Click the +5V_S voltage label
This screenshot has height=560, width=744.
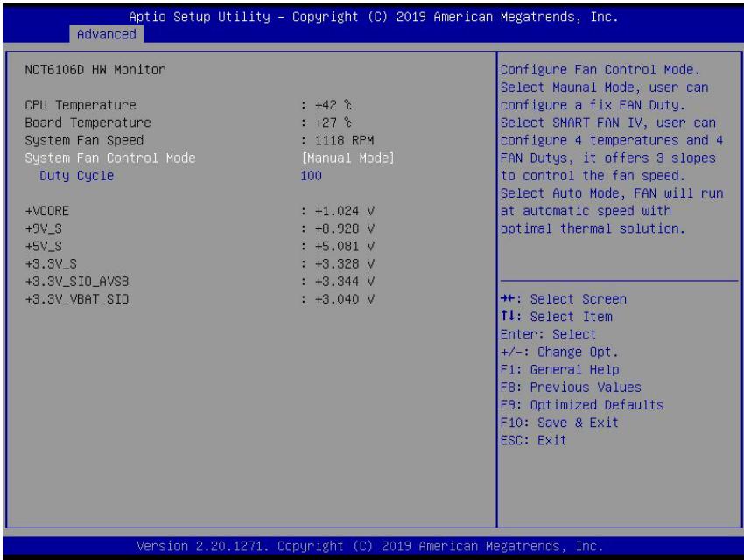click(x=43, y=246)
